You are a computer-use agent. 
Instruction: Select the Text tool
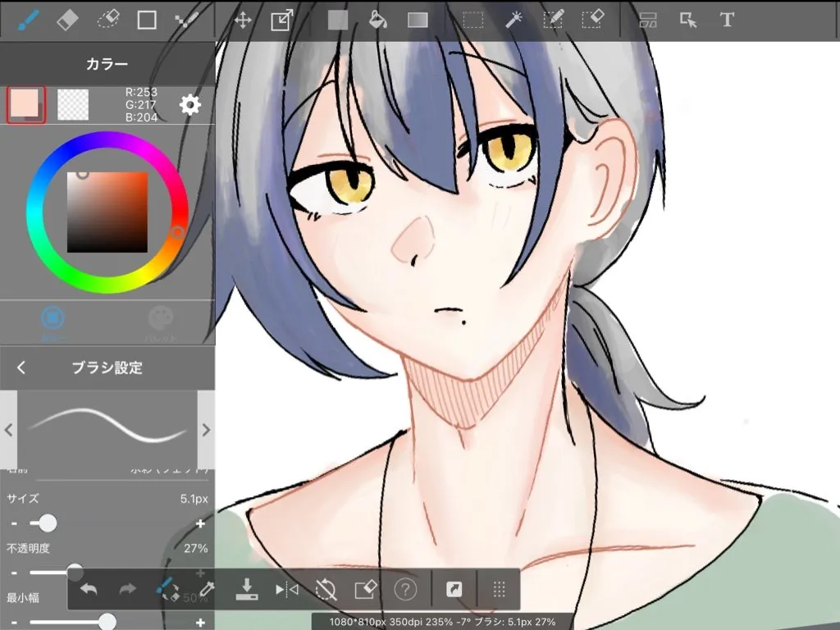[727, 20]
